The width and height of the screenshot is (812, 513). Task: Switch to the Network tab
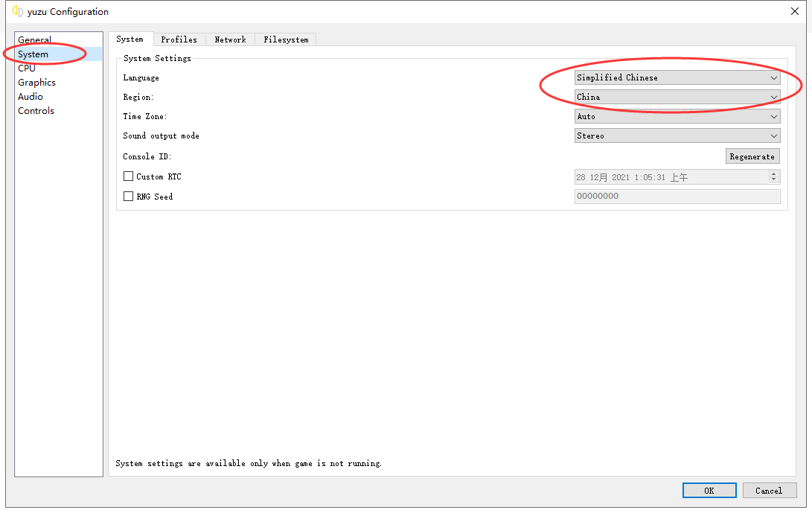tap(230, 39)
